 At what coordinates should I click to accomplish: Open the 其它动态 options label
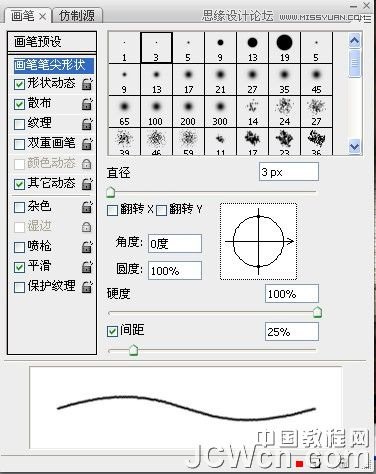tap(51, 183)
